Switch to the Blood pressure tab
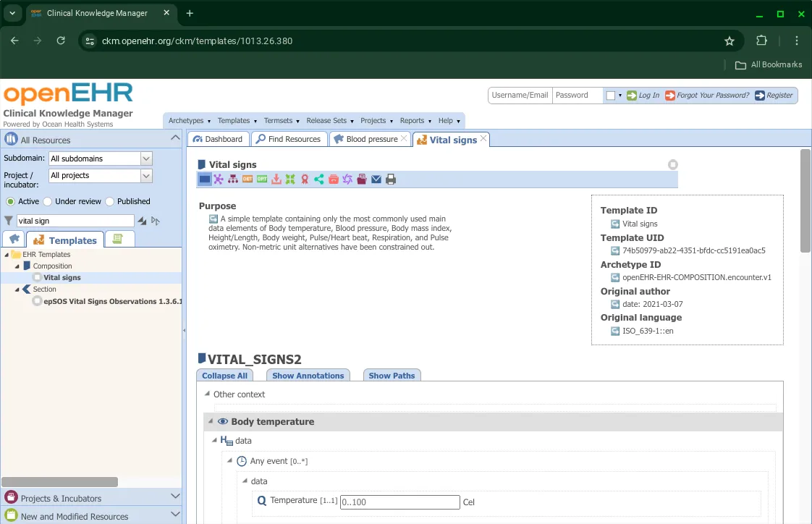The height and width of the screenshot is (524, 812). (x=371, y=139)
